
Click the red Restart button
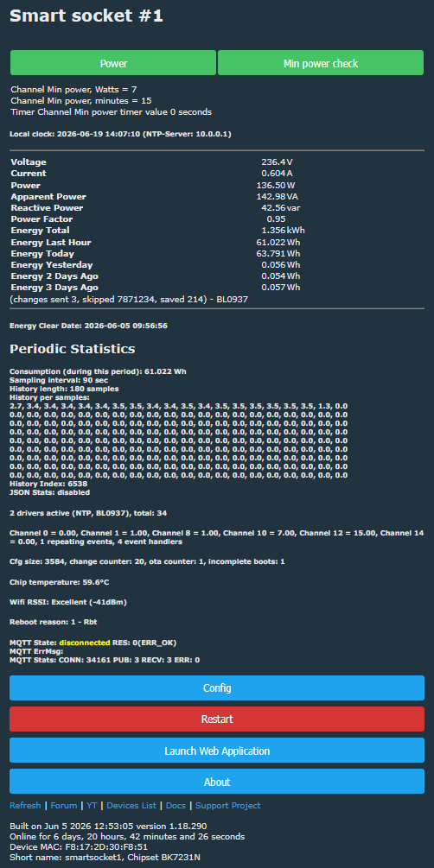pyautogui.click(x=217, y=719)
